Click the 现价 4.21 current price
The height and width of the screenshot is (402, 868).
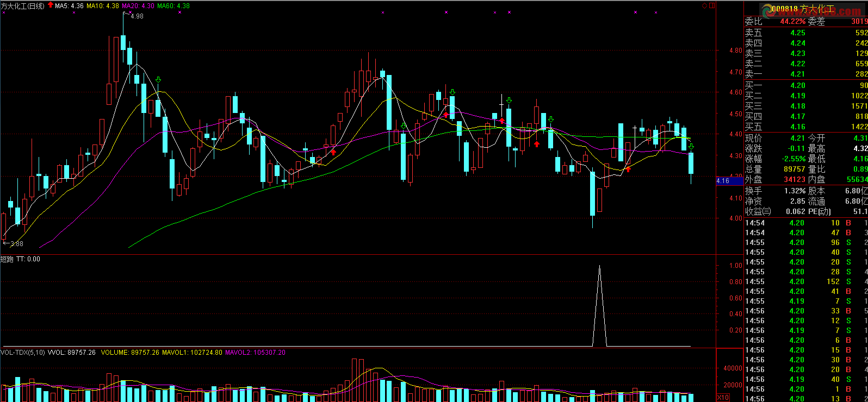point(798,138)
